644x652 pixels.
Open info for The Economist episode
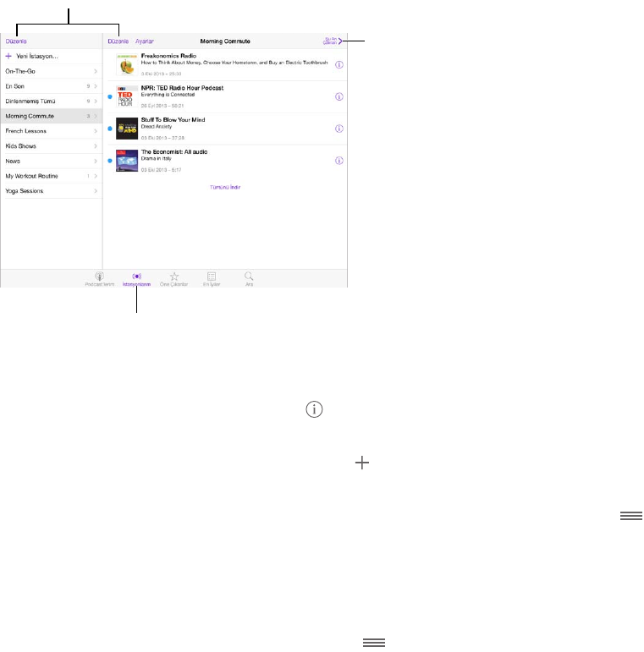coord(339,161)
